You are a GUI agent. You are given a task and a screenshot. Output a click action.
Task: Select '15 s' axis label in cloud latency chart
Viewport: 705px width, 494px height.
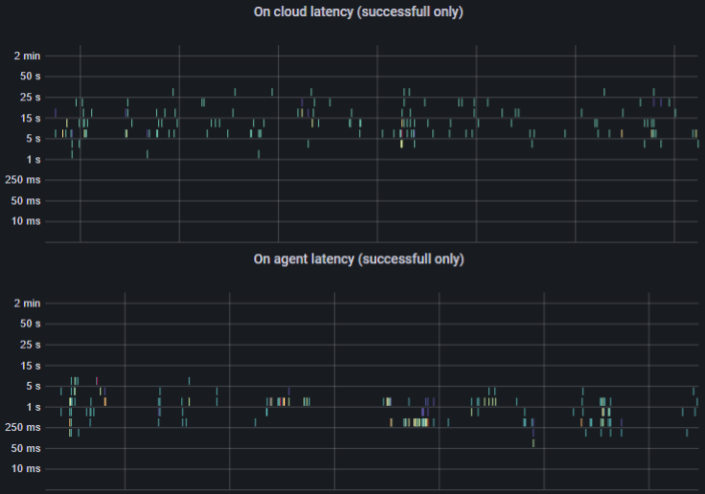click(x=30, y=118)
